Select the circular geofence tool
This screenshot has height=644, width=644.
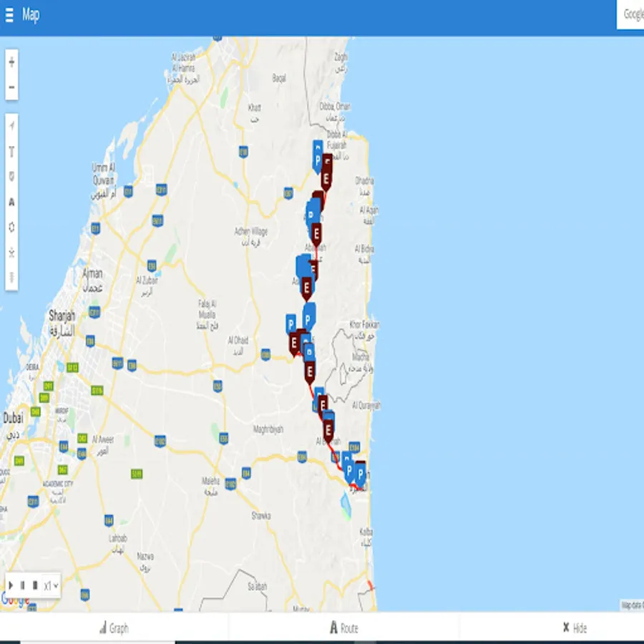coord(11,227)
